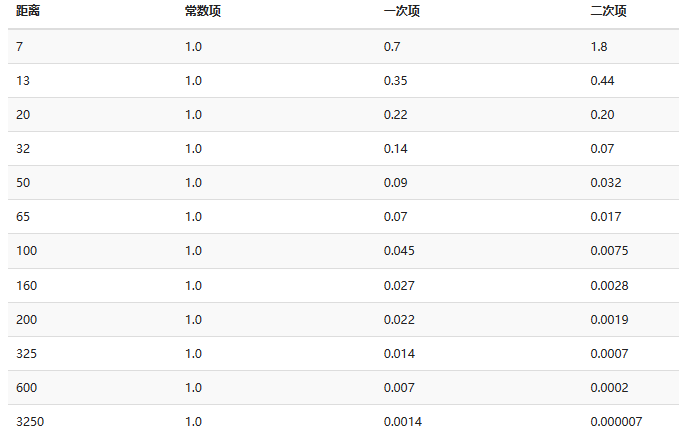Select the quadratic value 0.0002
The image size is (679, 441).
coord(609,388)
